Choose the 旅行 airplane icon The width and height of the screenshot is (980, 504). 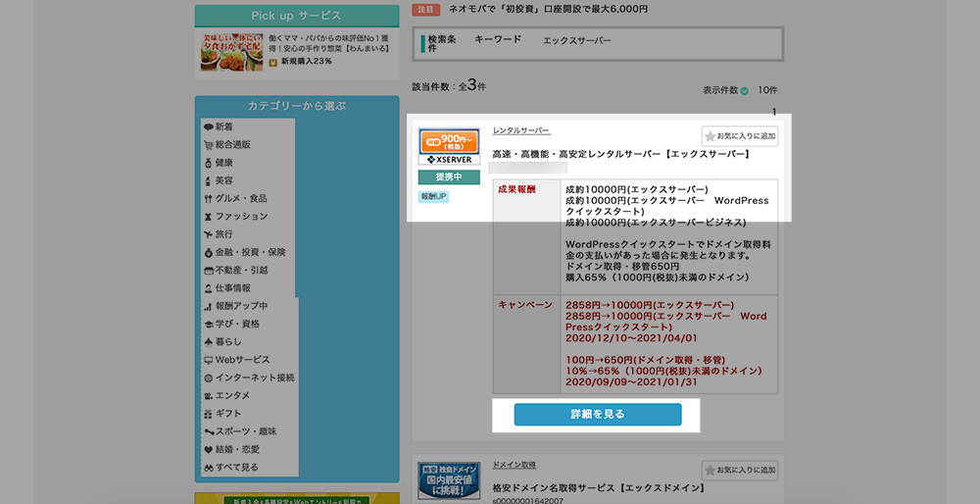coord(209,234)
